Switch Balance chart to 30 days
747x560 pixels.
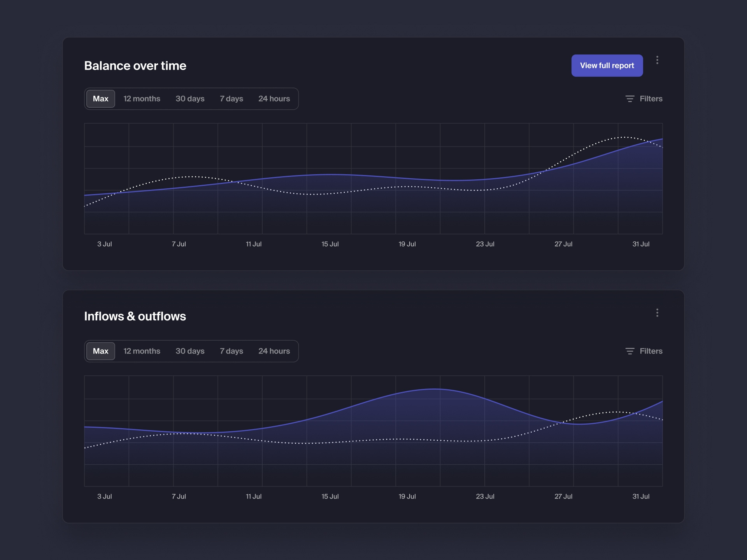pos(190,99)
